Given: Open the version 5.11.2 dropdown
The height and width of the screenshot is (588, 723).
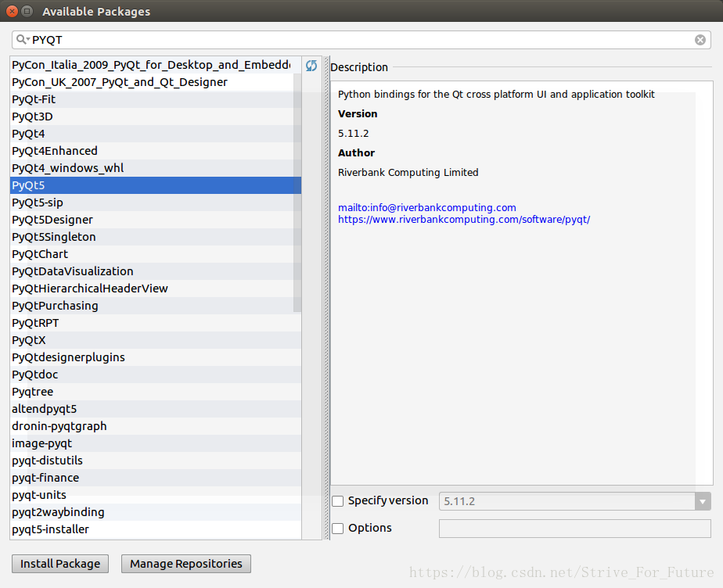Looking at the screenshot, I should 703,501.
